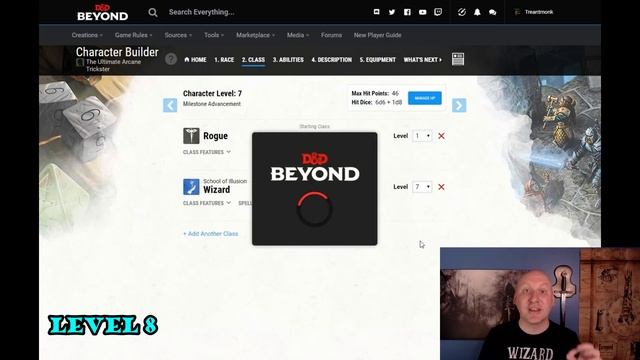Switch to the 2. Class tab
Image resolution: width=640 pixels, height=360 pixels.
point(253,60)
